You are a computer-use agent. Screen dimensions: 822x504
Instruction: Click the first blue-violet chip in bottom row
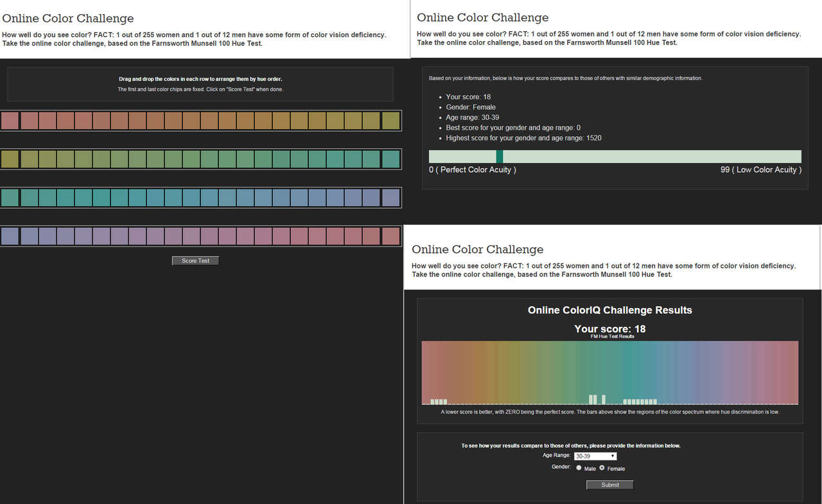[10, 236]
